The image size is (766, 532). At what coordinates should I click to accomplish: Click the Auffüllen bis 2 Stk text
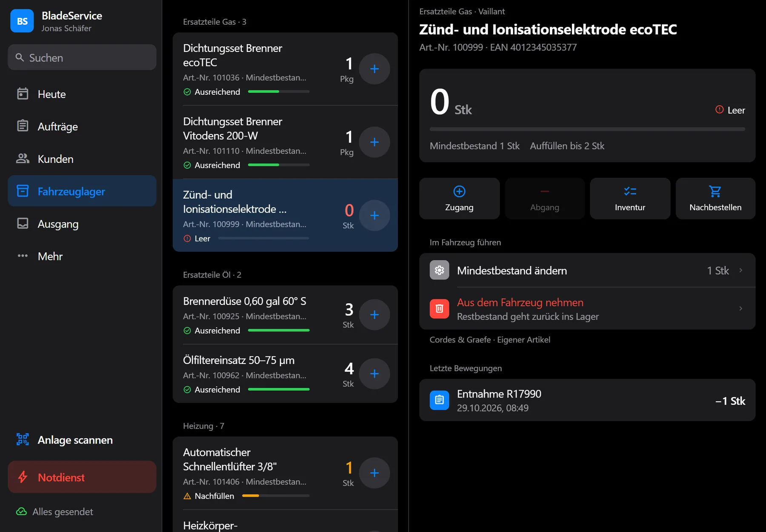[567, 146]
